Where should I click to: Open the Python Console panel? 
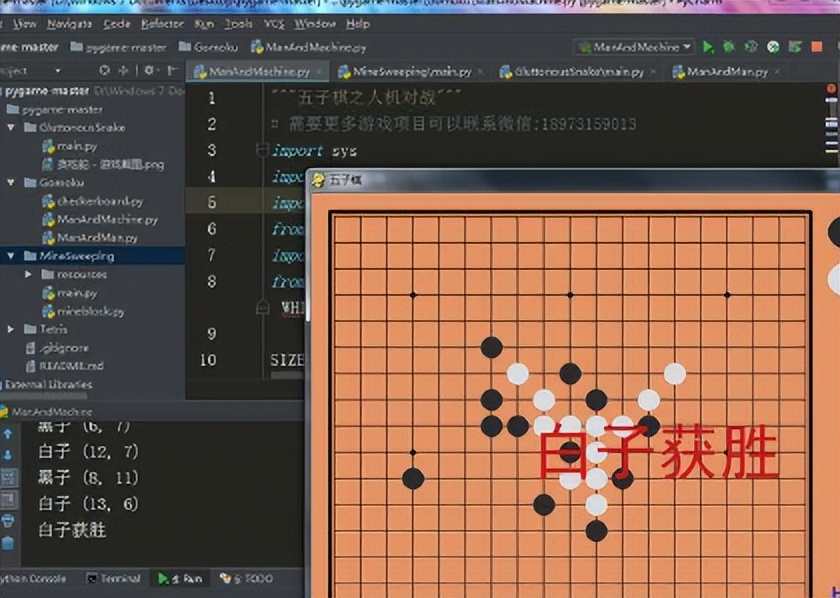point(30,580)
